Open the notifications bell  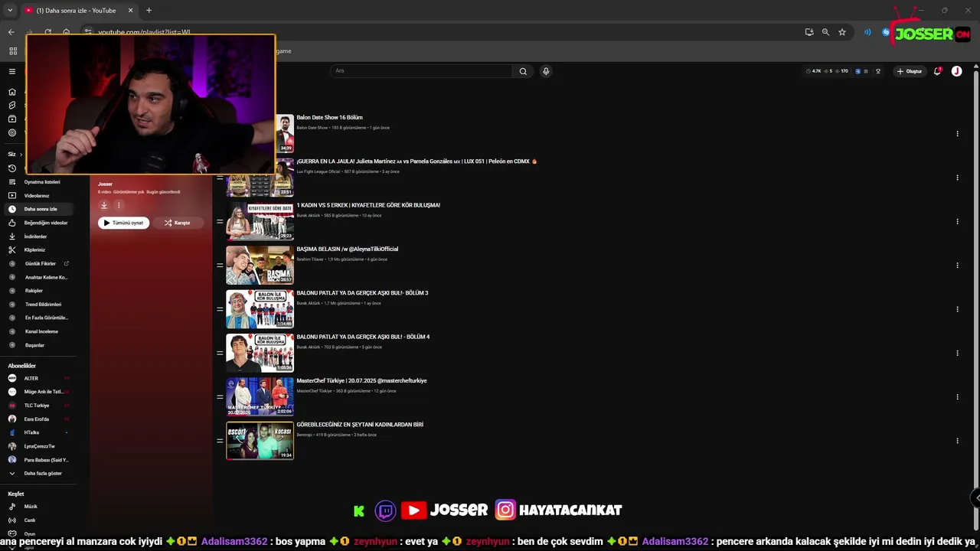pyautogui.click(x=937, y=71)
